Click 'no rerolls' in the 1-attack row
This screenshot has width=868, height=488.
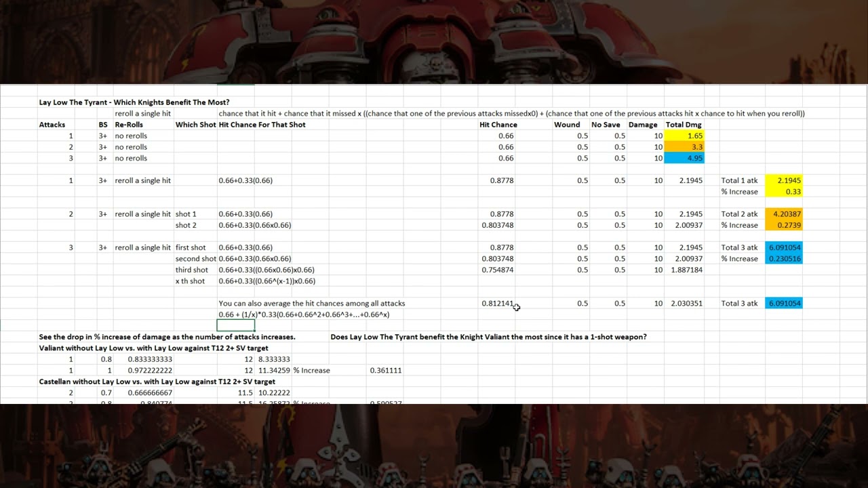131,136
